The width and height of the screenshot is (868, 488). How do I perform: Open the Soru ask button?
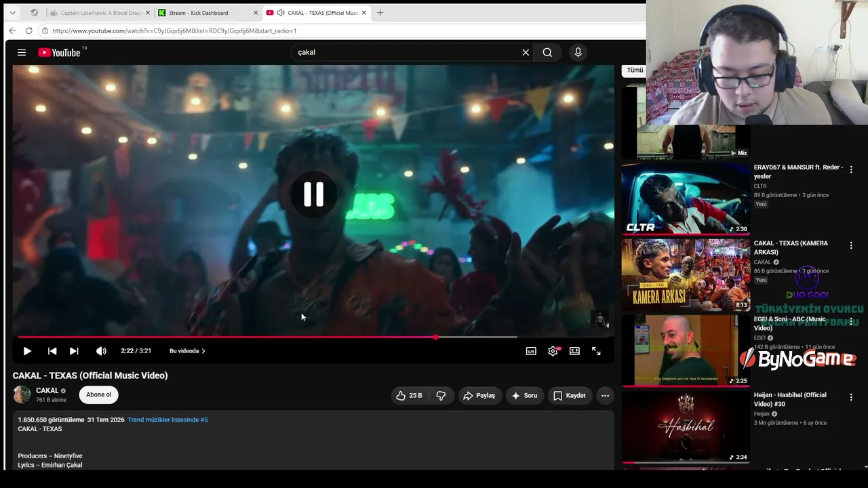tap(524, 395)
